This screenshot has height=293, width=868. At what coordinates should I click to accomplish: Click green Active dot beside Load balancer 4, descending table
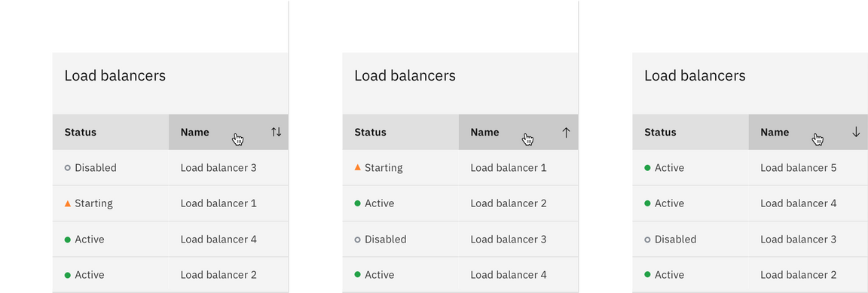tap(648, 203)
